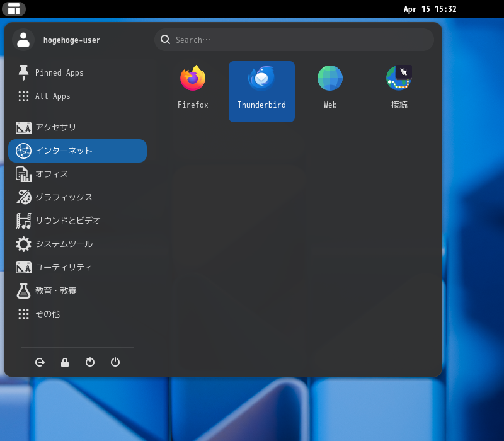
Task: Click the magnifier search icon
Action: [165, 40]
